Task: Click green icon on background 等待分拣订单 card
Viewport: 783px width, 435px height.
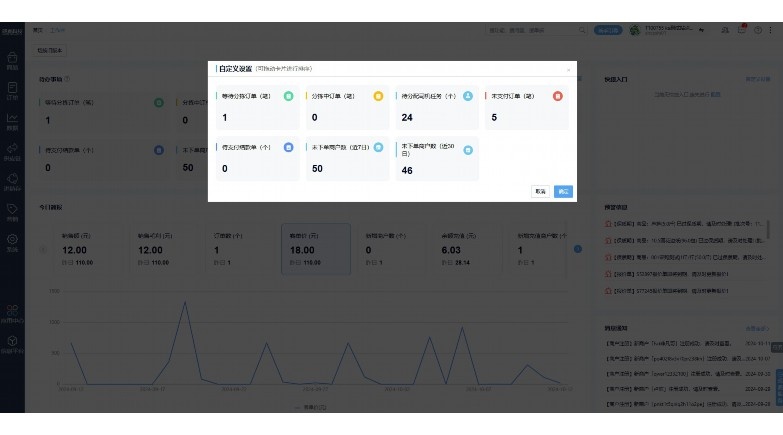Action: pyautogui.click(x=159, y=102)
